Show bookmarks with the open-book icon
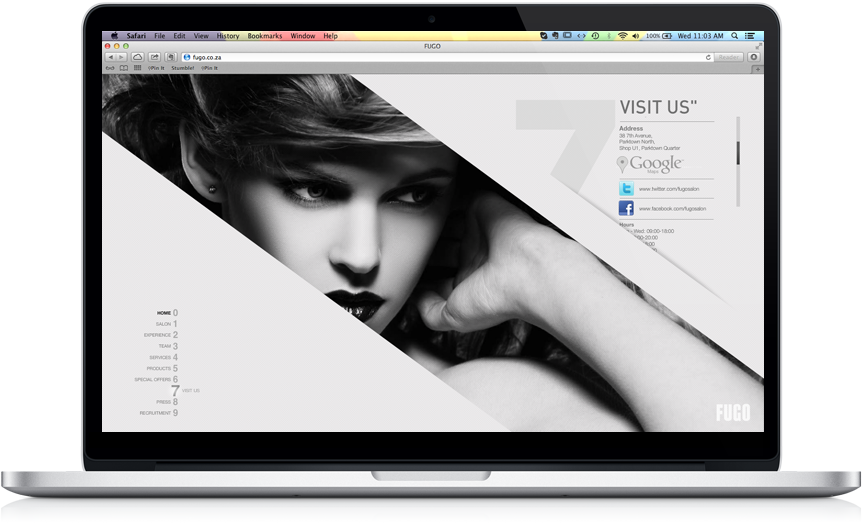 [124, 68]
